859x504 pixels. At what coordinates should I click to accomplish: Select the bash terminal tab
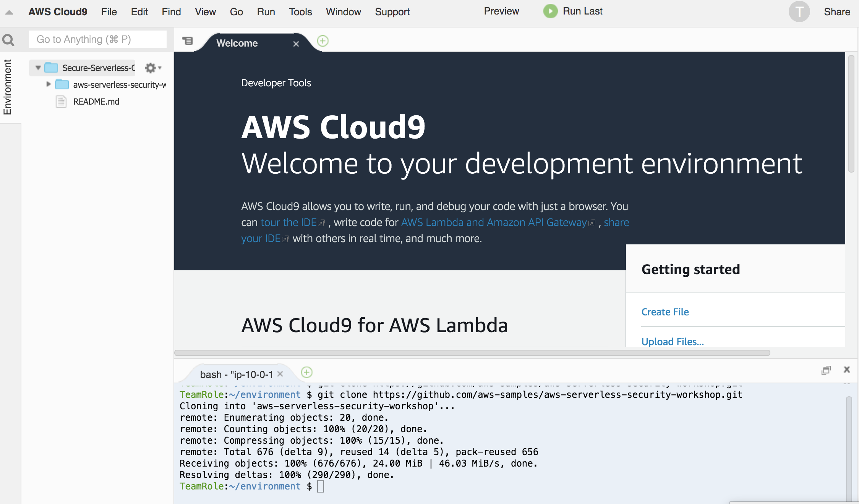(x=236, y=374)
